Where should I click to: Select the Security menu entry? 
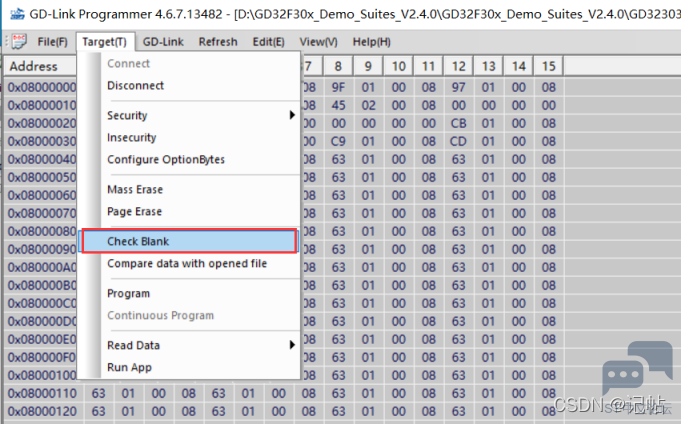pos(189,115)
